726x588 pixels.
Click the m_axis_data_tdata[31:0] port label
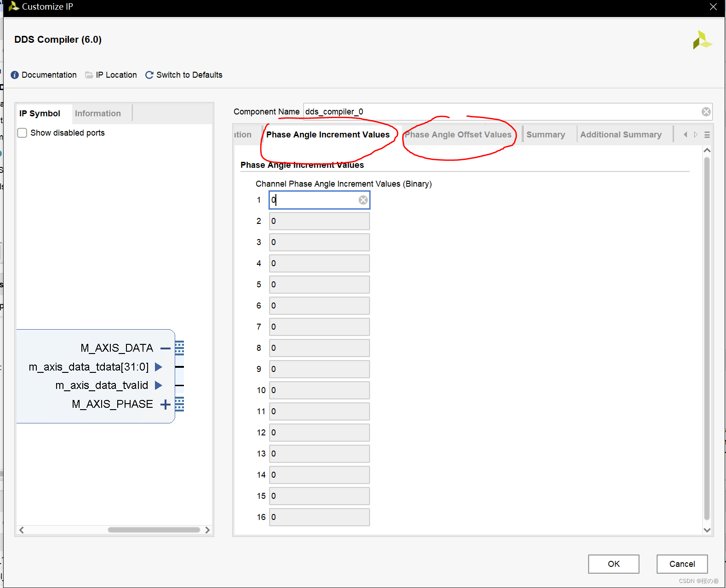tap(89, 367)
